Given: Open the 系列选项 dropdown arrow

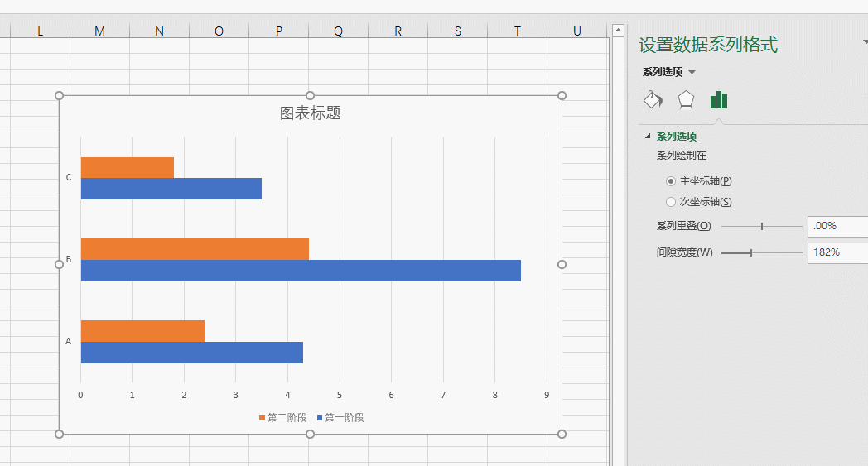Looking at the screenshot, I should click(692, 72).
